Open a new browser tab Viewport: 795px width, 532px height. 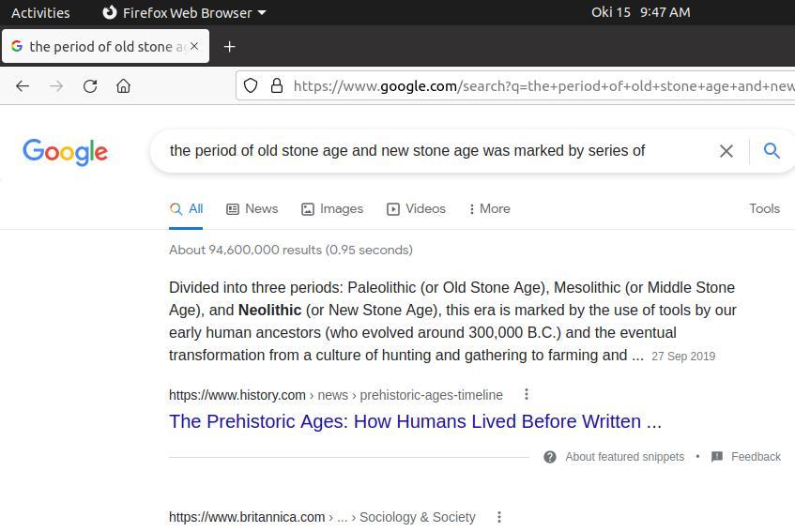229,46
